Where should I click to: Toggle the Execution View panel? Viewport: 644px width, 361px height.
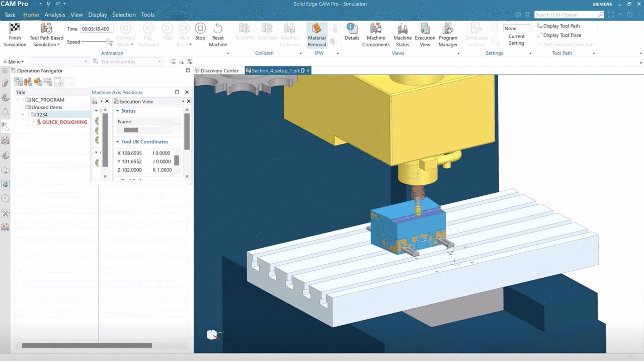[x=425, y=29]
